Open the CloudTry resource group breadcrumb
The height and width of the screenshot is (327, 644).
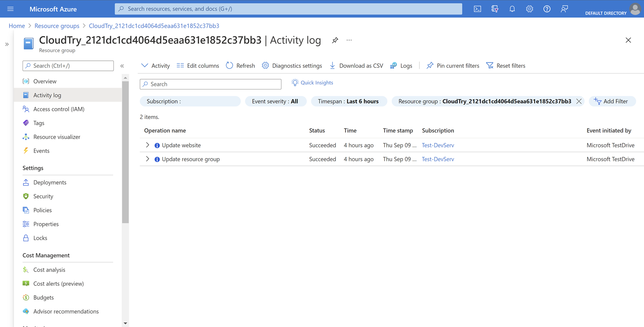point(154,26)
